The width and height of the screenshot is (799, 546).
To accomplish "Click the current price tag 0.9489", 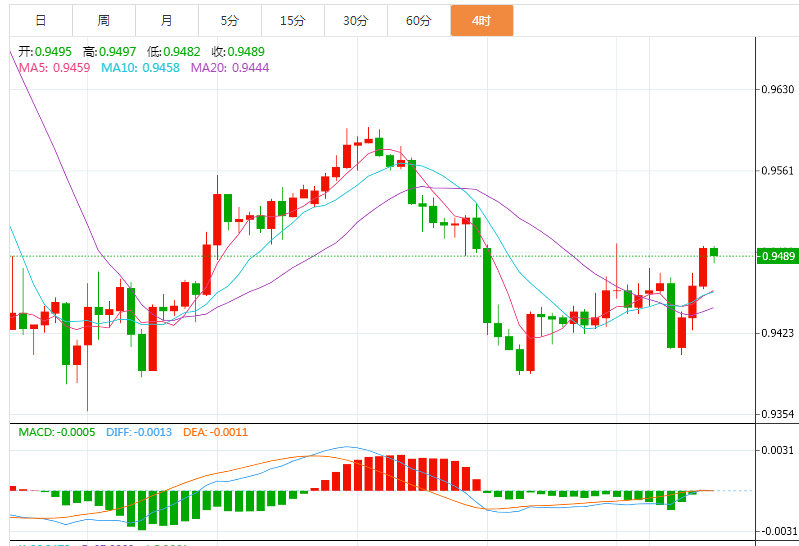I will pos(777,256).
